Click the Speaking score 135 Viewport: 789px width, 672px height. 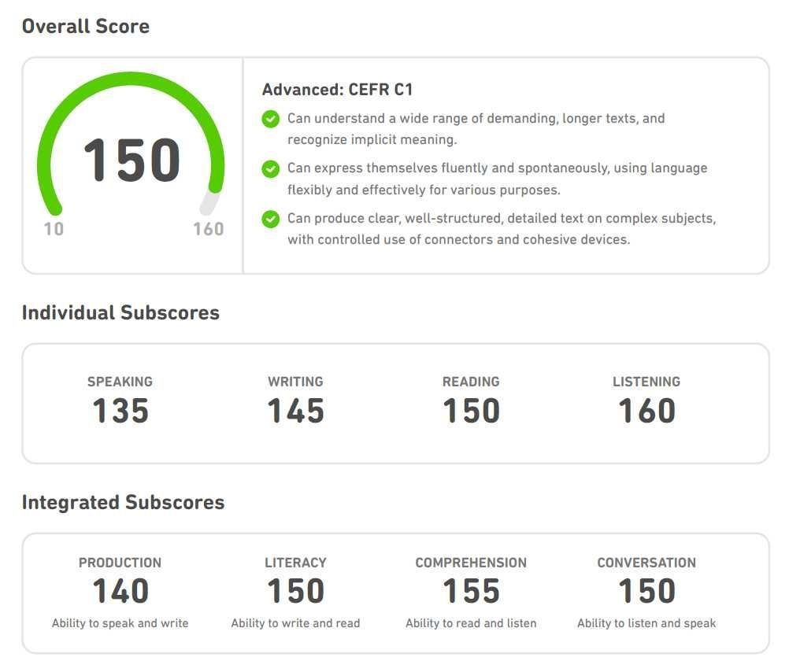pos(120,411)
